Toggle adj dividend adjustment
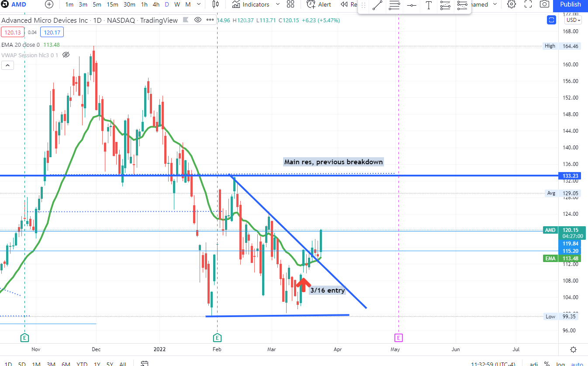Viewport: 588px width, 366px height. coord(534,364)
